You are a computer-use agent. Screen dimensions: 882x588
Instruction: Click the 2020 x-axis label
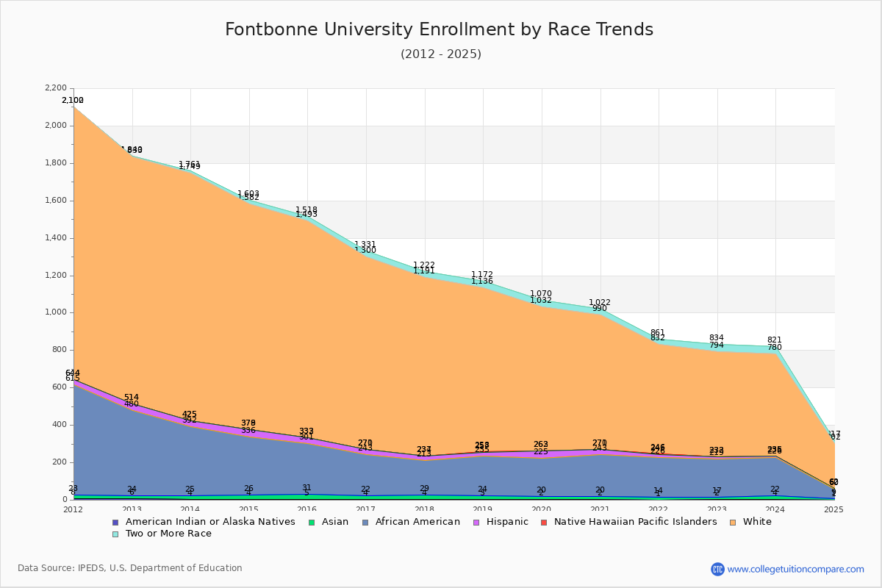(x=542, y=509)
